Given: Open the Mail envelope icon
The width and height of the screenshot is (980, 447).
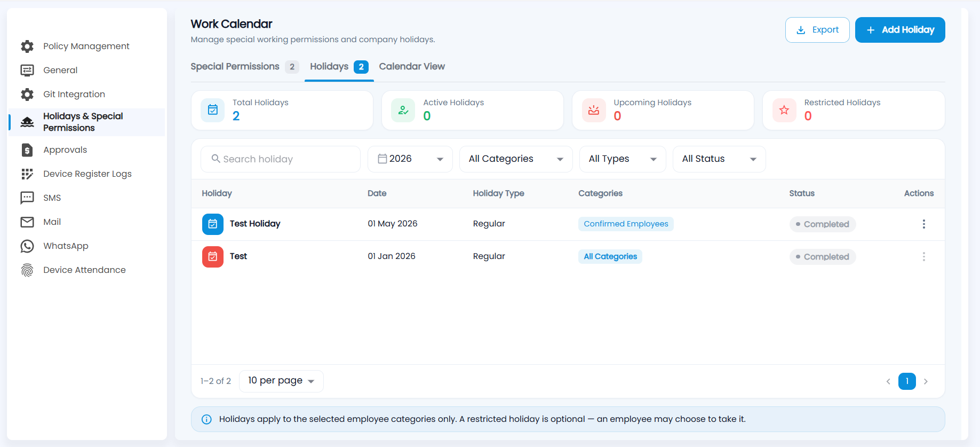Looking at the screenshot, I should coord(27,222).
